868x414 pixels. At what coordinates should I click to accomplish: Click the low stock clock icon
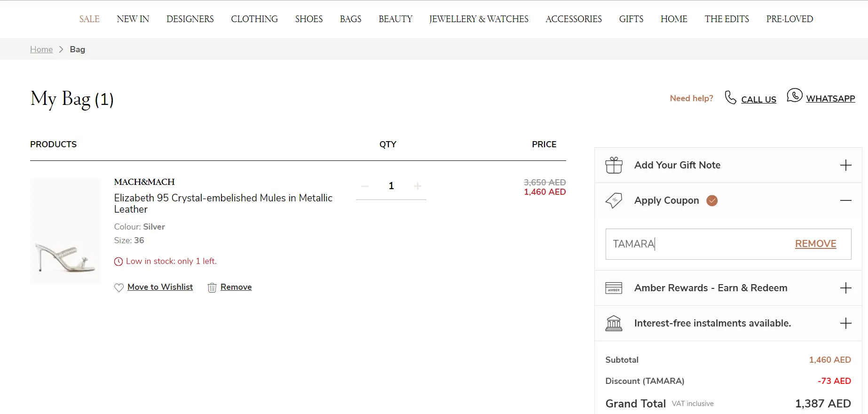(x=118, y=262)
